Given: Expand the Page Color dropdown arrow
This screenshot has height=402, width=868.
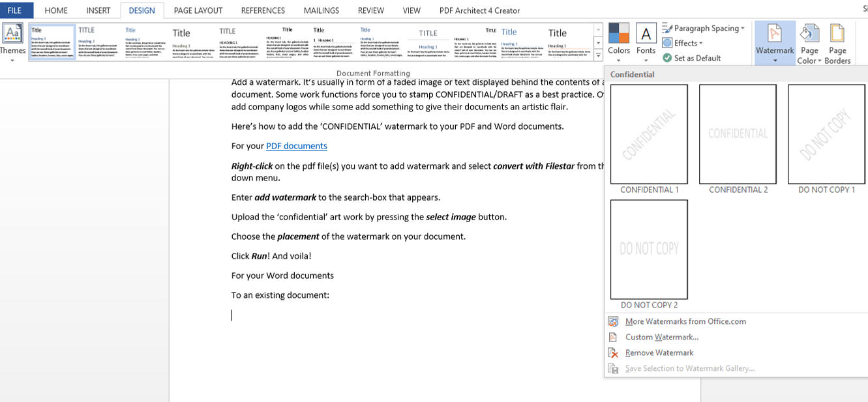Looking at the screenshot, I should (x=819, y=61).
